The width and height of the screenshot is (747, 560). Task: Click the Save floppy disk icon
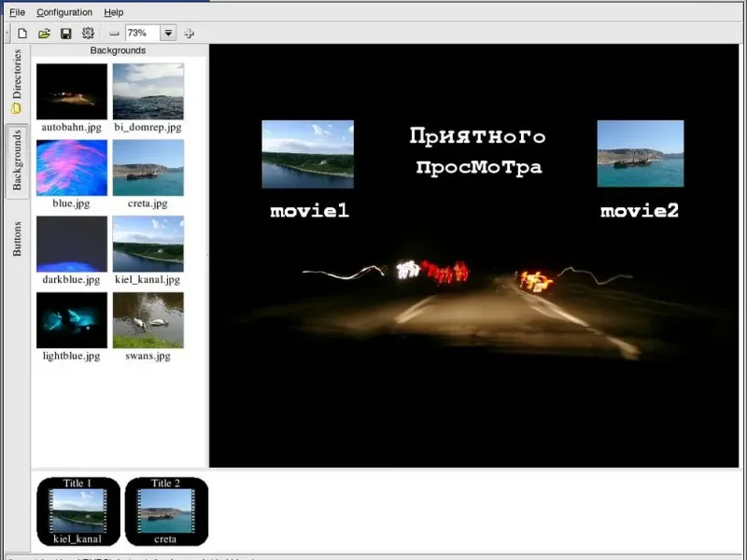(x=65, y=34)
